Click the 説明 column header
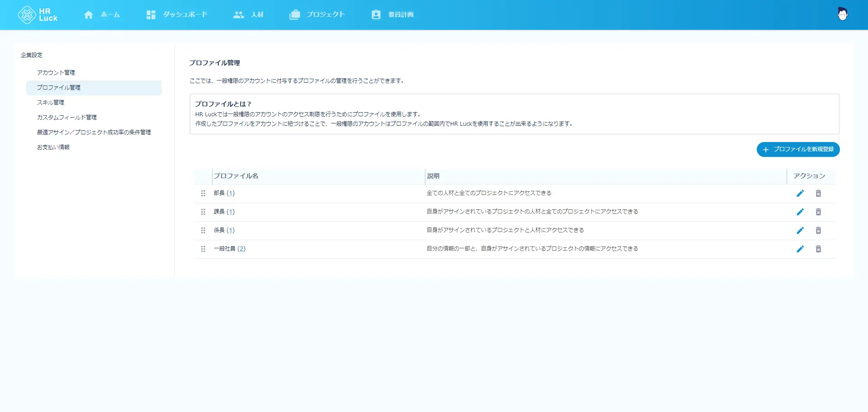This screenshot has height=412, width=868. pos(433,176)
